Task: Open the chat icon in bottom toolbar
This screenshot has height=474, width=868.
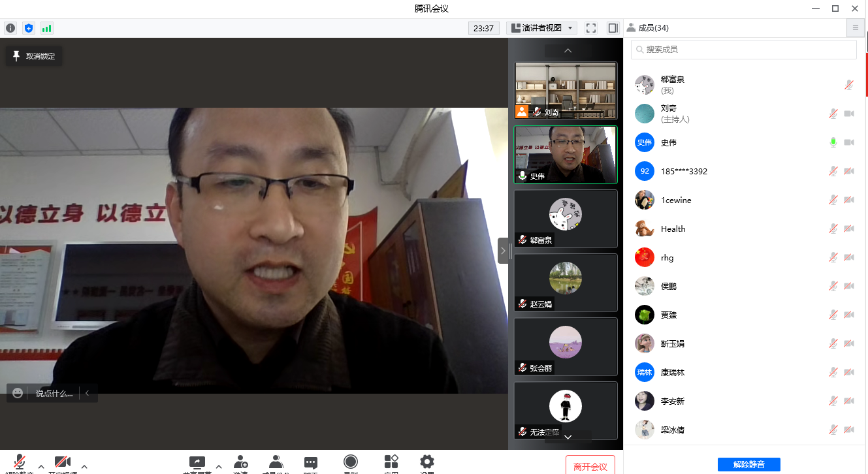Action: (x=311, y=463)
